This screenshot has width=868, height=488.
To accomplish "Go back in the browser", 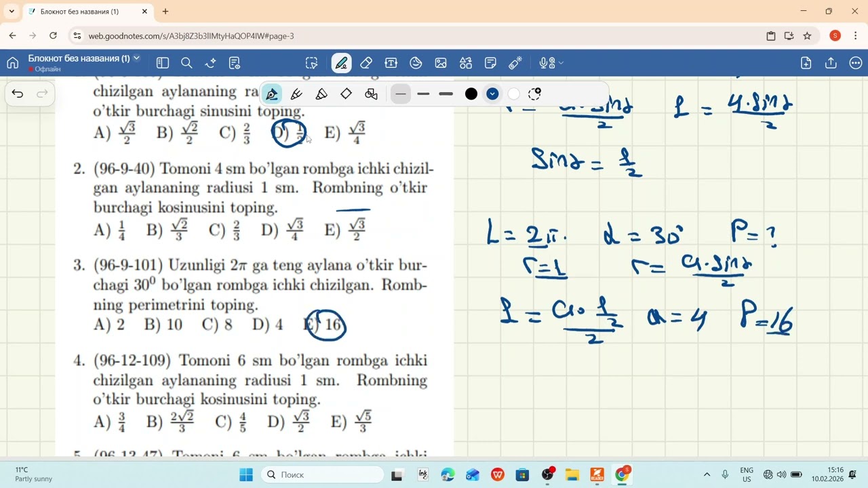I will tap(12, 36).
